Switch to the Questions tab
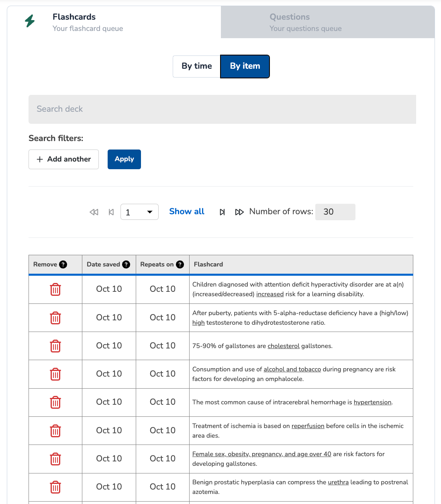 point(328,23)
